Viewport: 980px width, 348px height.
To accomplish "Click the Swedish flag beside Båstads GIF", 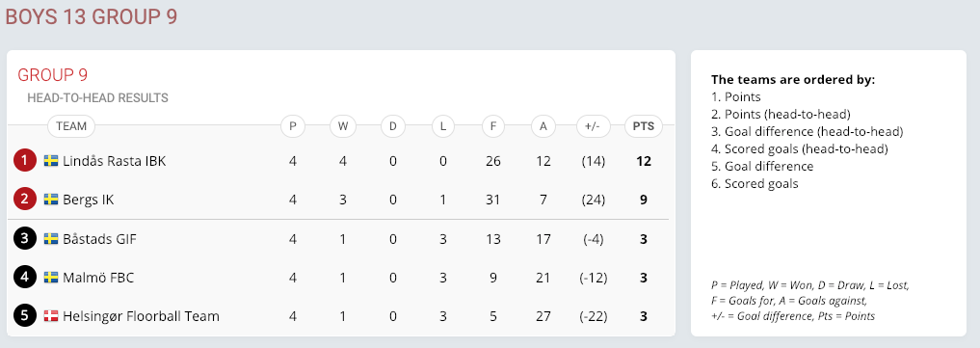I will (x=51, y=239).
